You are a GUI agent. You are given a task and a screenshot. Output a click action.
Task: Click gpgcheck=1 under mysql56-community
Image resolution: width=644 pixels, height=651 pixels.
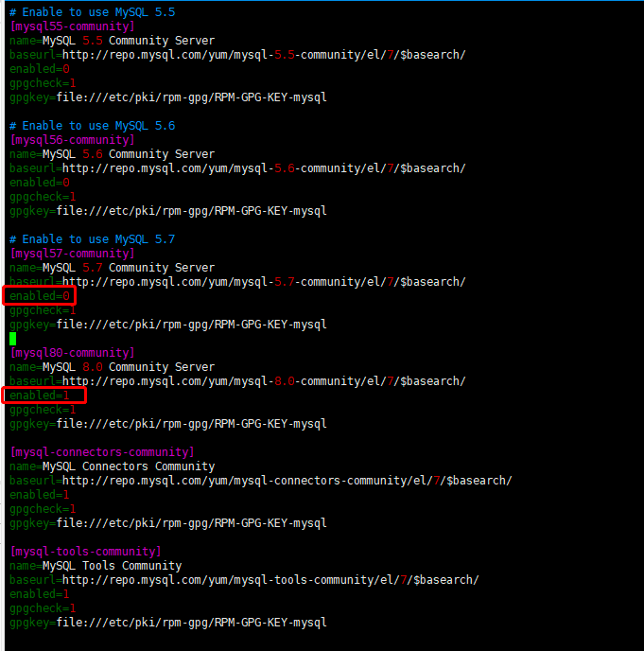pyautogui.click(x=43, y=197)
